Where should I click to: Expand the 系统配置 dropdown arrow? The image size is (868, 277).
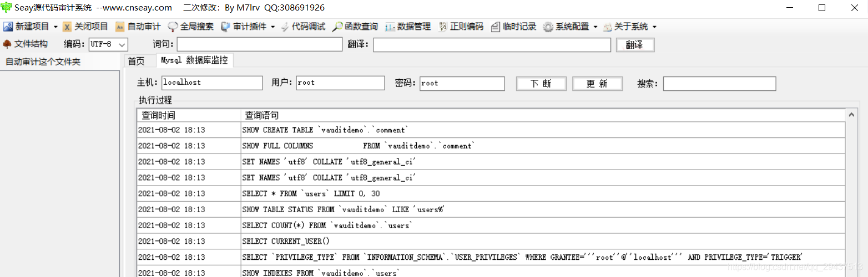point(595,27)
